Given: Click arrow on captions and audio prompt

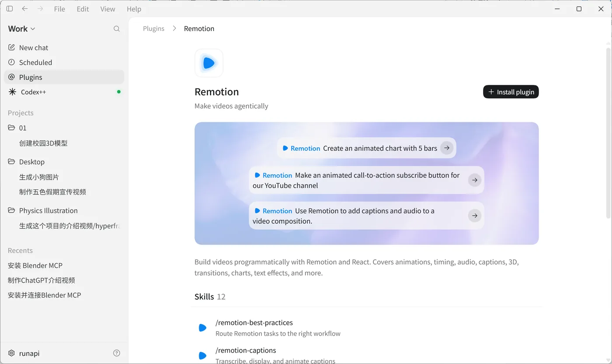Looking at the screenshot, I should pyautogui.click(x=475, y=215).
